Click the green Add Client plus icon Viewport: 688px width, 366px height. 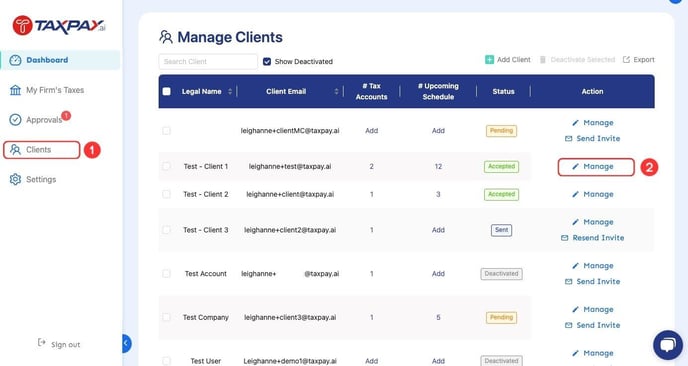click(x=489, y=60)
